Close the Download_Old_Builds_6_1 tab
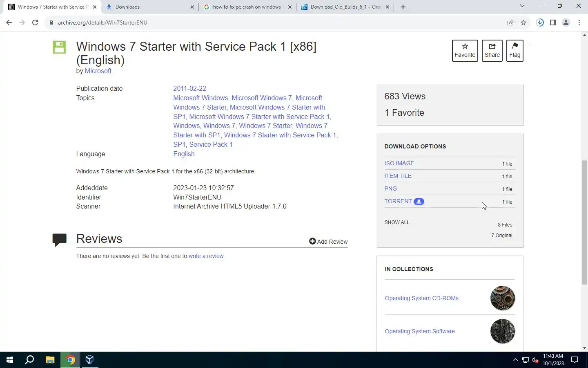Screen dimensions: 588x368 click(388, 7)
